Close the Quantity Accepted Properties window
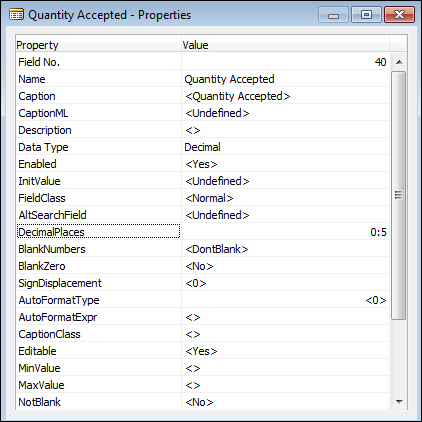Viewport: 422px width, 422px height. click(x=399, y=15)
